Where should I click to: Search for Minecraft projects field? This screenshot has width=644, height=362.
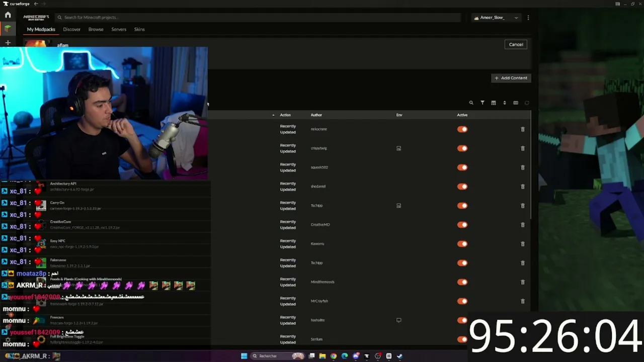click(x=258, y=18)
